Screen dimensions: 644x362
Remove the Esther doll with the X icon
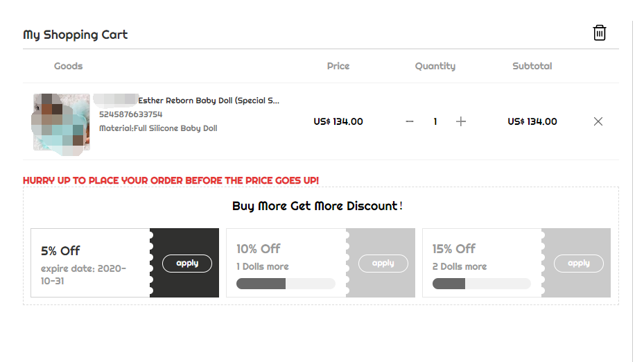pyautogui.click(x=598, y=121)
